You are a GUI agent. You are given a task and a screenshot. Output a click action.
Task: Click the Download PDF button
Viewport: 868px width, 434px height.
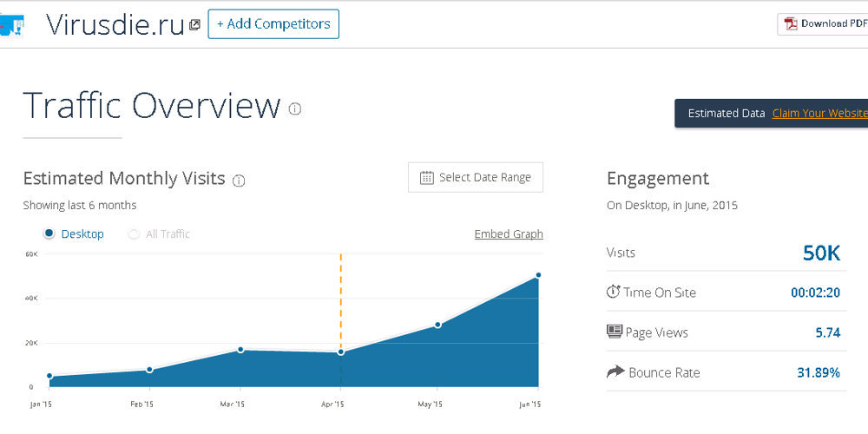pos(825,23)
